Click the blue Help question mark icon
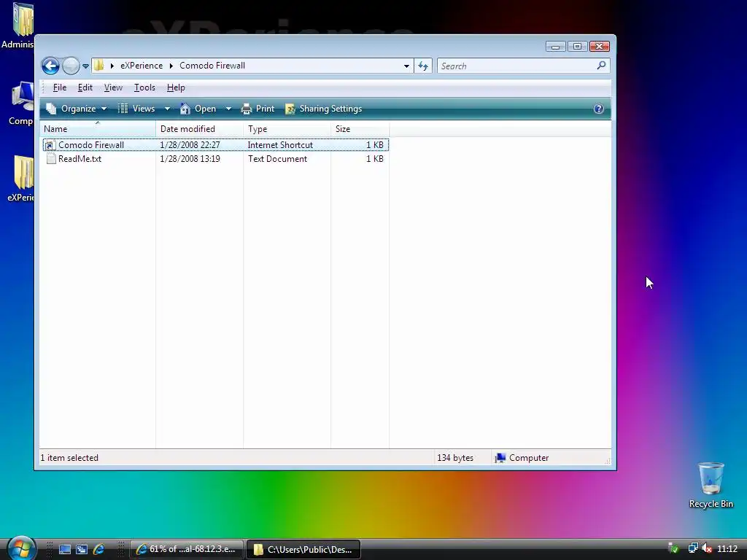This screenshot has width=747, height=560. pos(599,109)
